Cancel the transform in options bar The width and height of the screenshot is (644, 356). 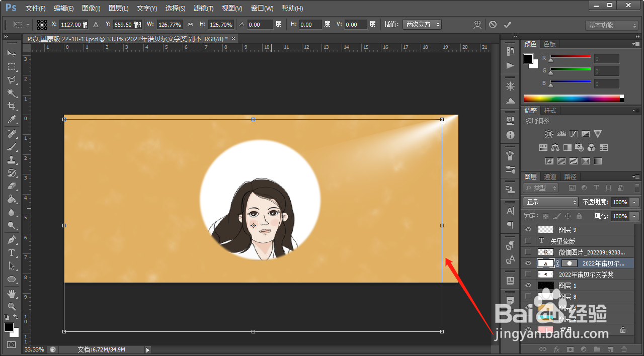(493, 24)
